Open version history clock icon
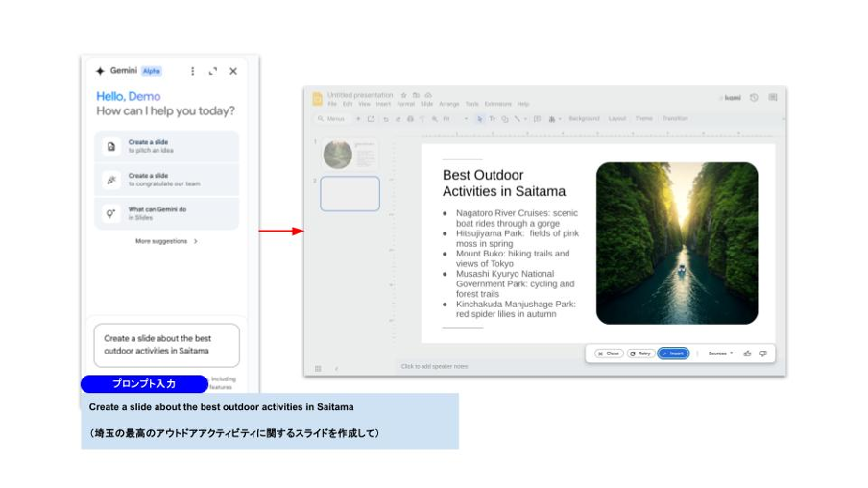This screenshot has width=868, height=488. pos(754,97)
